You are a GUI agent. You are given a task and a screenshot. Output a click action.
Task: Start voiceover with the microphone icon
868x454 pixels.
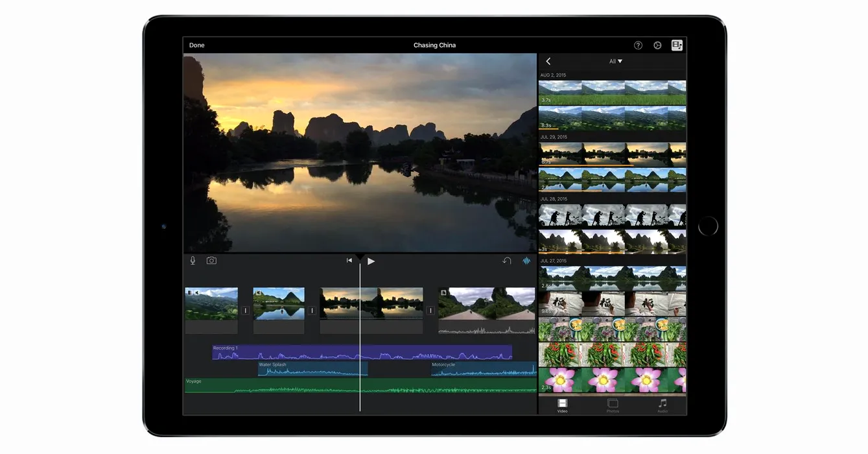[x=193, y=261]
